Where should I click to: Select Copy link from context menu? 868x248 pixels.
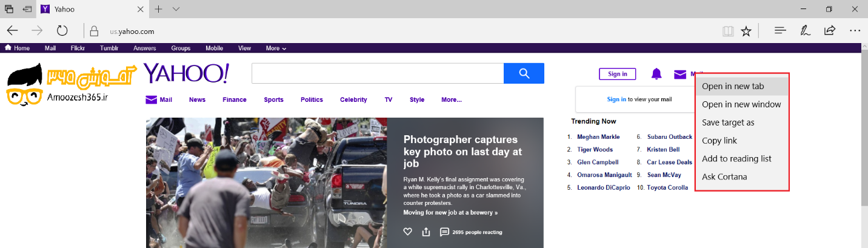pos(742,141)
